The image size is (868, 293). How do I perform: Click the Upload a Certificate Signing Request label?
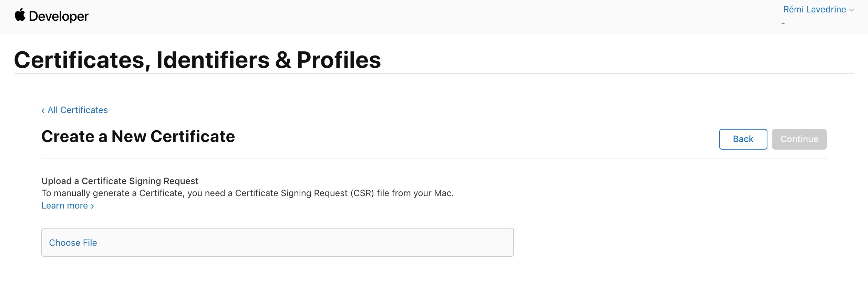(120, 181)
